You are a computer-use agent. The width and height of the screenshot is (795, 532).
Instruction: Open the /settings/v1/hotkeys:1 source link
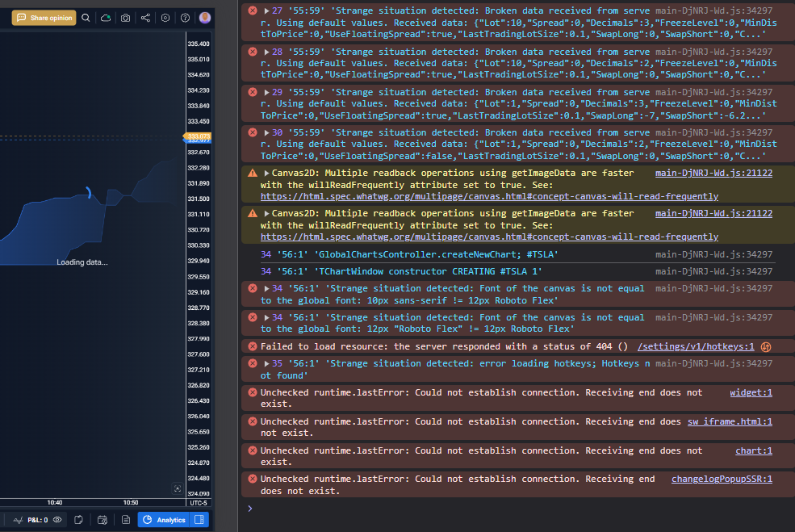tap(696, 347)
